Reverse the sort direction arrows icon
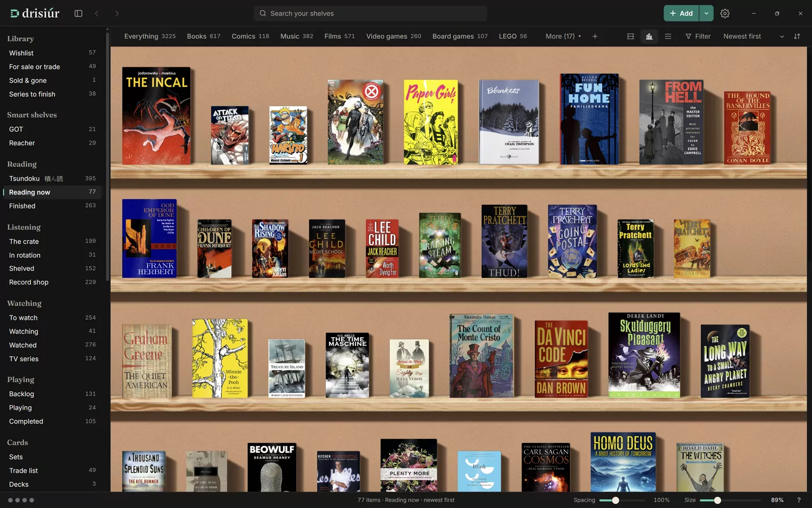The width and height of the screenshot is (812, 508). pyautogui.click(x=797, y=36)
